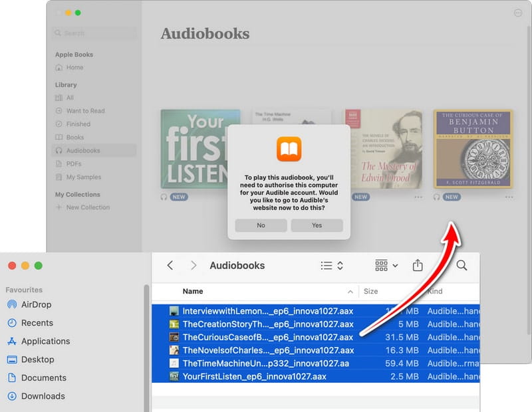The width and height of the screenshot is (532, 412).
Task: Click the Share icon in Finder toolbar
Action: pyautogui.click(x=418, y=265)
